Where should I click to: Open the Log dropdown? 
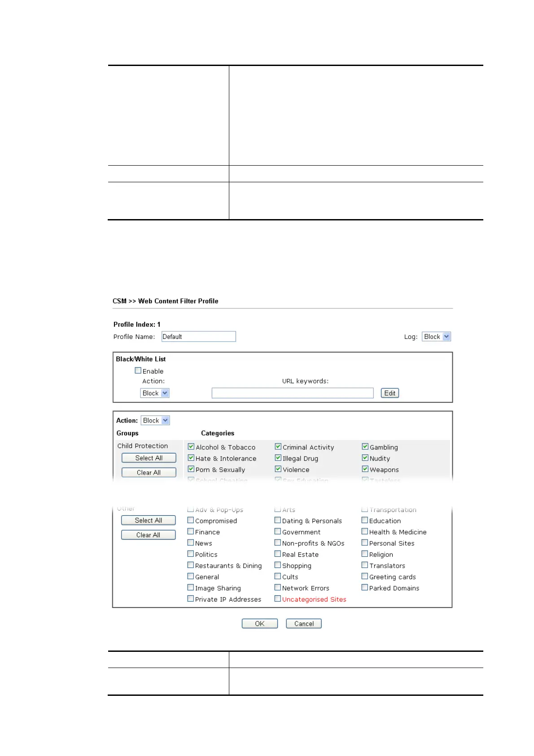tap(436, 337)
